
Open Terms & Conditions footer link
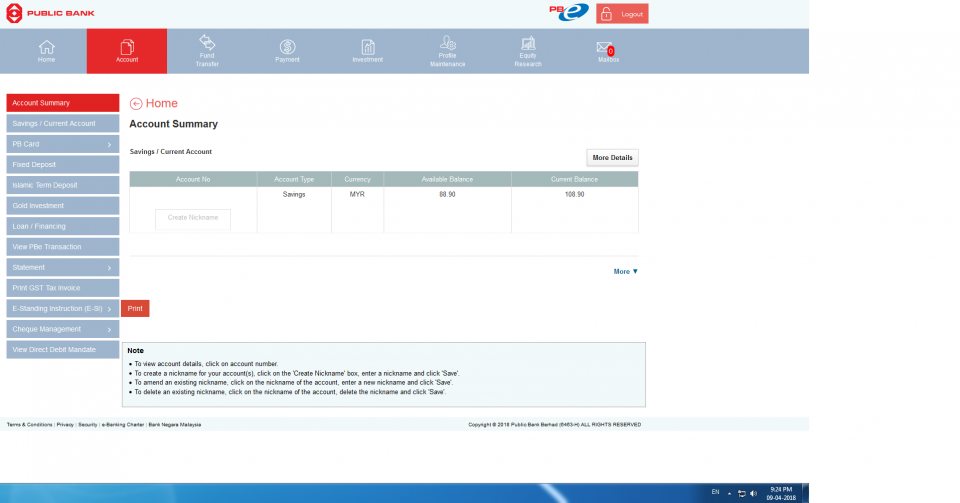[x=29, y=425]
